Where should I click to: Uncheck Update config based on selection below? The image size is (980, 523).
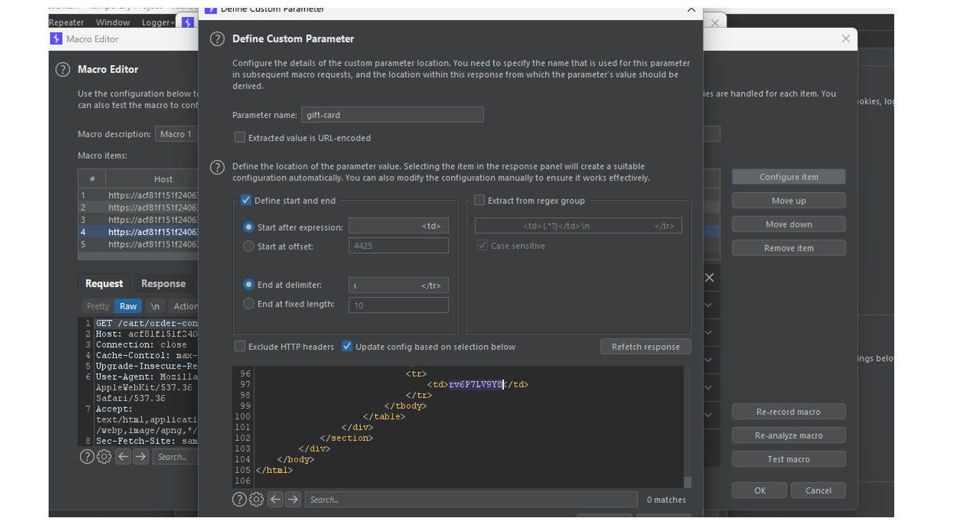[x=347, y=347]
